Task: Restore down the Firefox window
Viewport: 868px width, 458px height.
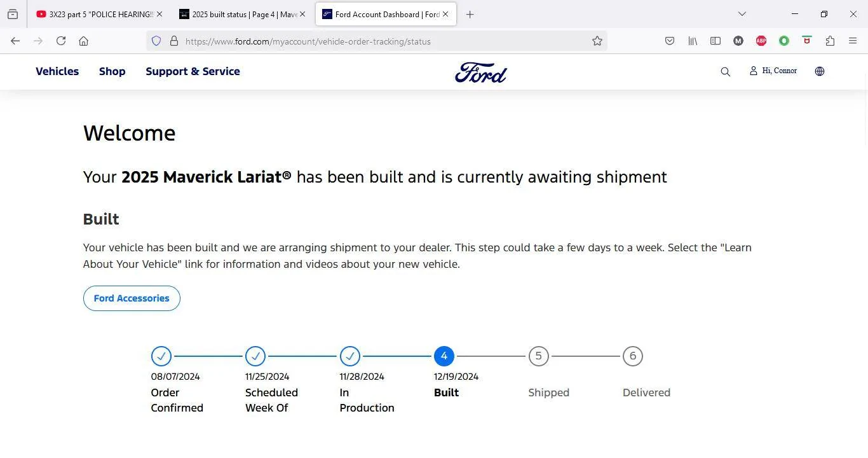Action: [x=824, y=14]
